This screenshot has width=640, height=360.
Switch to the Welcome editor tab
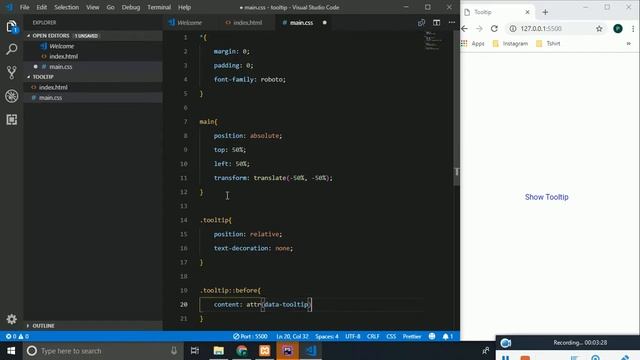click(190, 22)
